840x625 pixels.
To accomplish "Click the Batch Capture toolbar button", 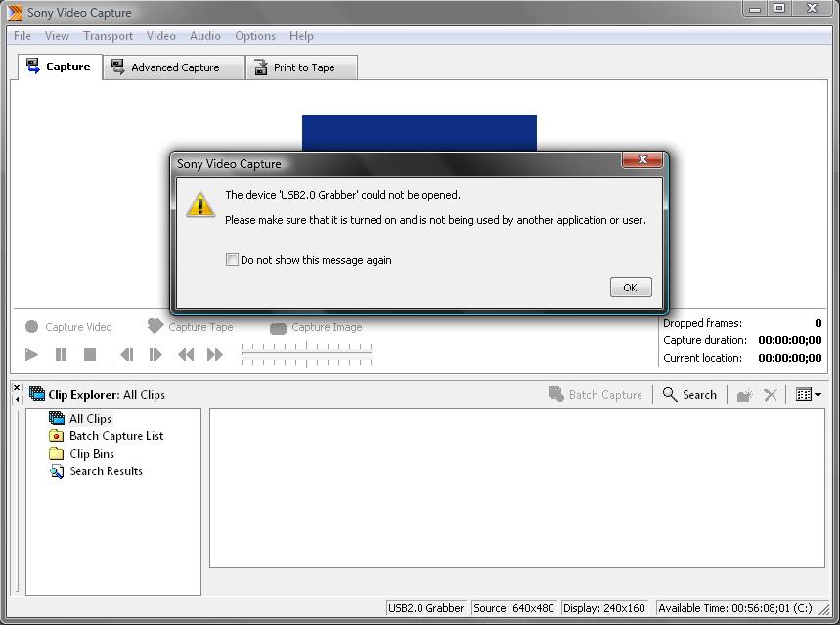I will (596, 394).
